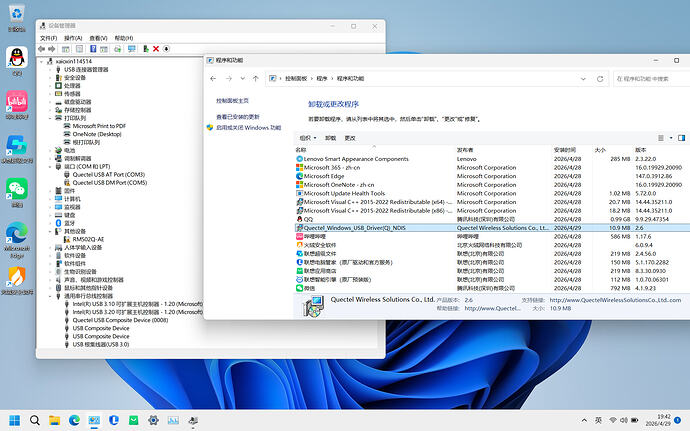This screenshot has height=431, width=690.
Task: Open the Help (H) menu in Device Manager
Action: pyautogui.click(x=124, y=38)
